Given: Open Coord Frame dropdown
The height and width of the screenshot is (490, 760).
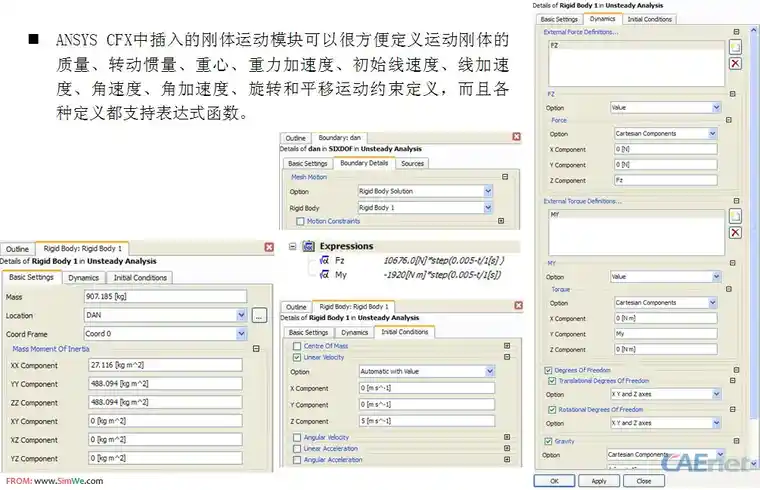Looking at the screenshot, I should click(x=241, y=334).
